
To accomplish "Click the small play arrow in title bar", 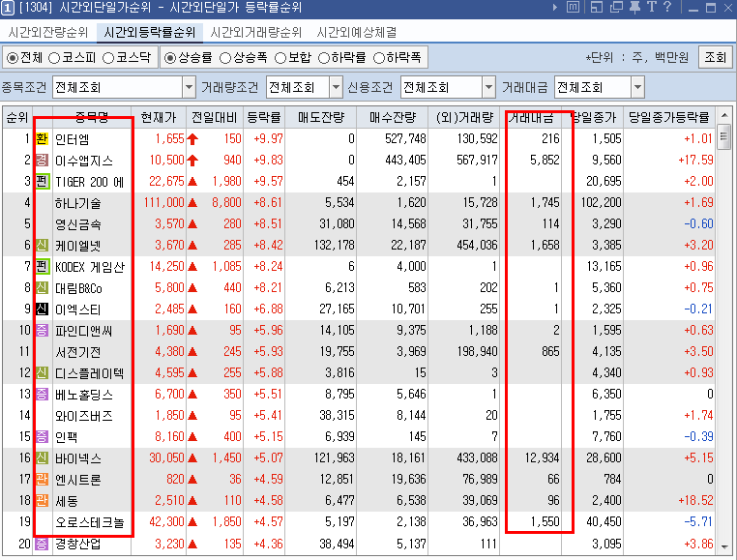I will coord(555,8).
